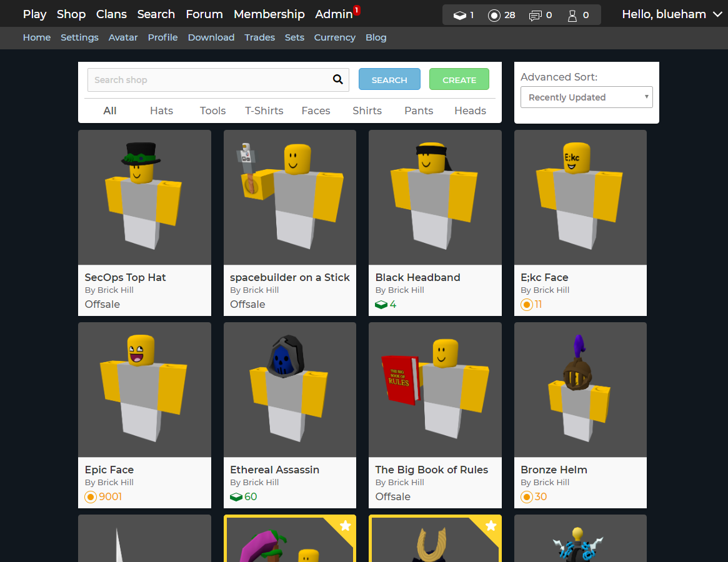
Task: Open the Currency link in subnav
Action: pyautogui.click(x=334, y=37)
